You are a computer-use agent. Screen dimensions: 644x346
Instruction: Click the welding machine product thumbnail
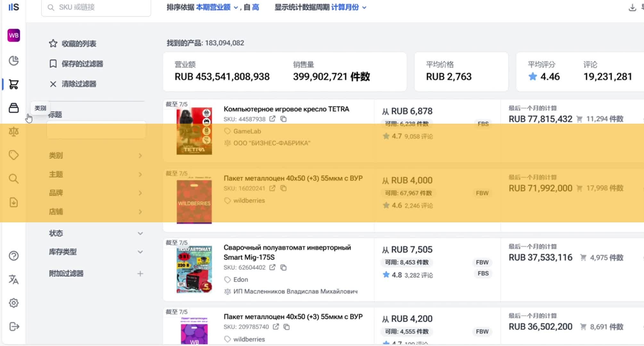pyautogui.click(x=194, y=270)
